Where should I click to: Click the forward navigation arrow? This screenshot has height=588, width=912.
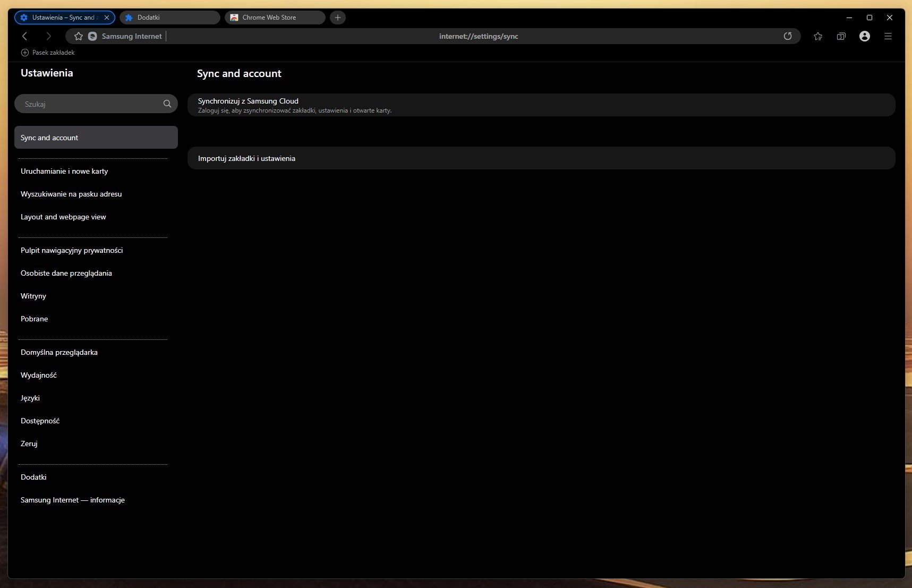(x=48, y=36)
